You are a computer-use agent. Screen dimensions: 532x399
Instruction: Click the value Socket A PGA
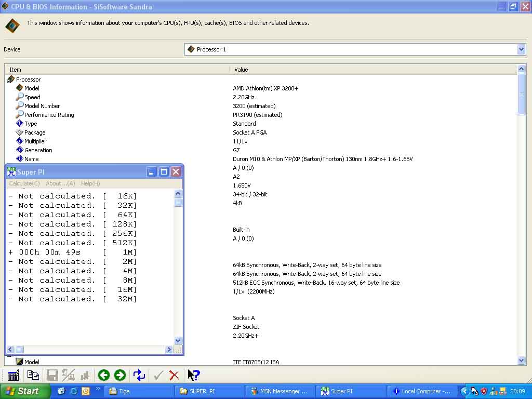click(250, 132)
